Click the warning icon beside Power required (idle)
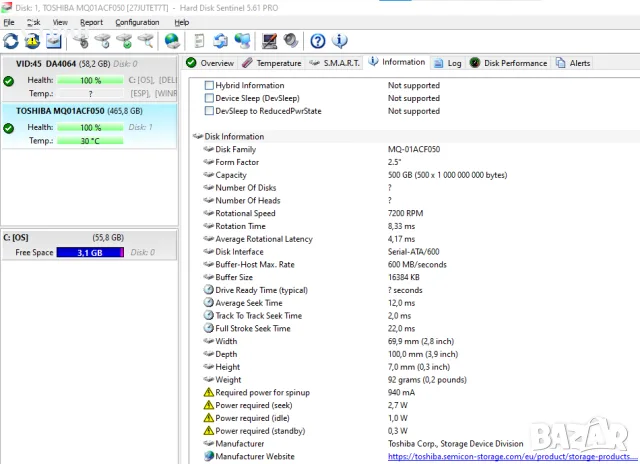 pos(209,418)
